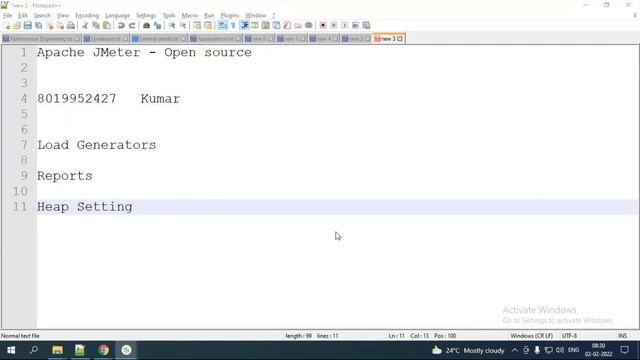
Task: Click the Print toolbar icon
Action: [x=71, y=26]
